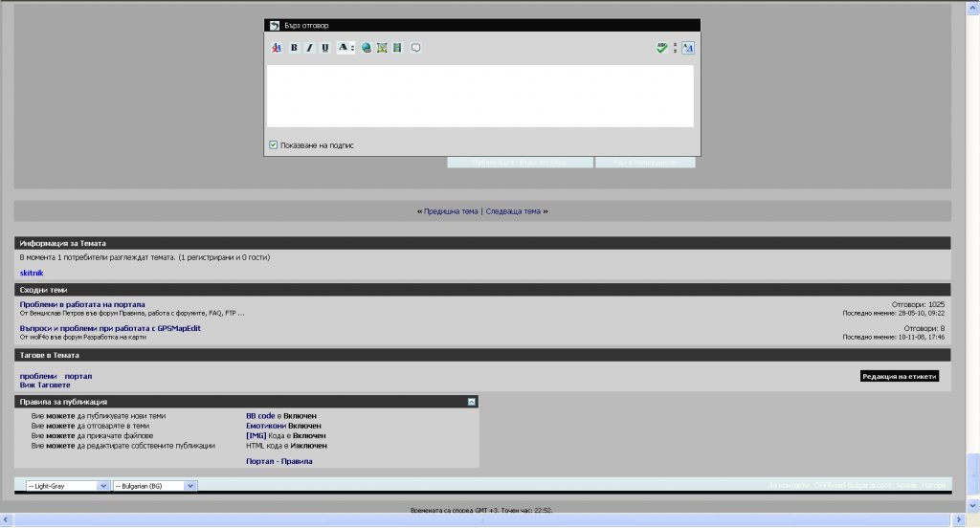Click the green film-strip video icon

397,48
